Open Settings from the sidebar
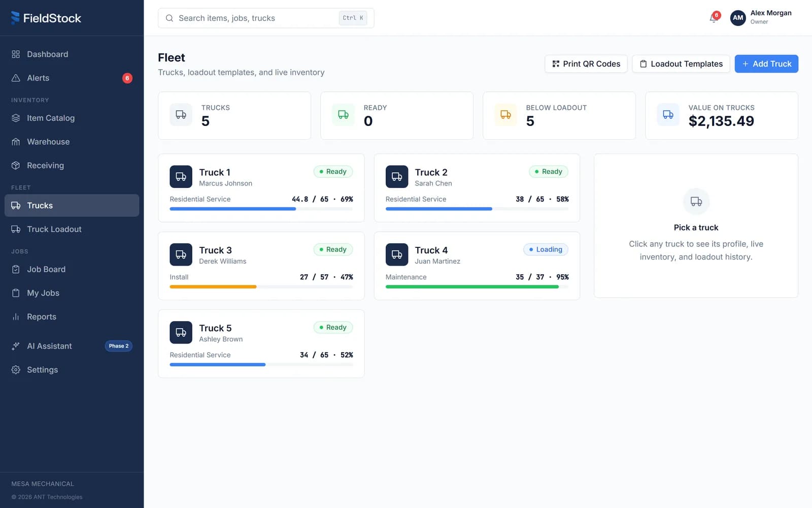812x508 pixels. 72,370
